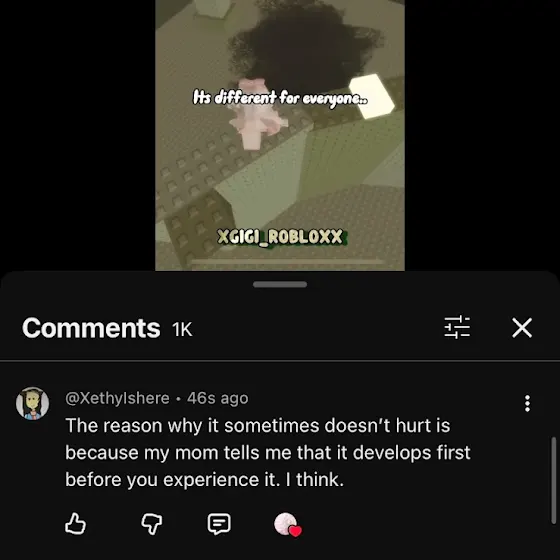Screen dimensions: 560x560
Task: Open Xethylshere's profile avatar
Action: pos(32,403)
